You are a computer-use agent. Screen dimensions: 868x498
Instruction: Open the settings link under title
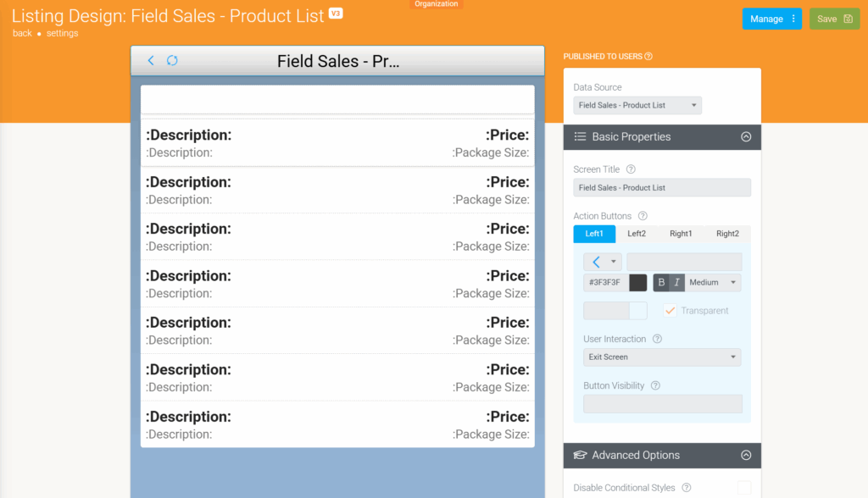(x=62, y=33)
